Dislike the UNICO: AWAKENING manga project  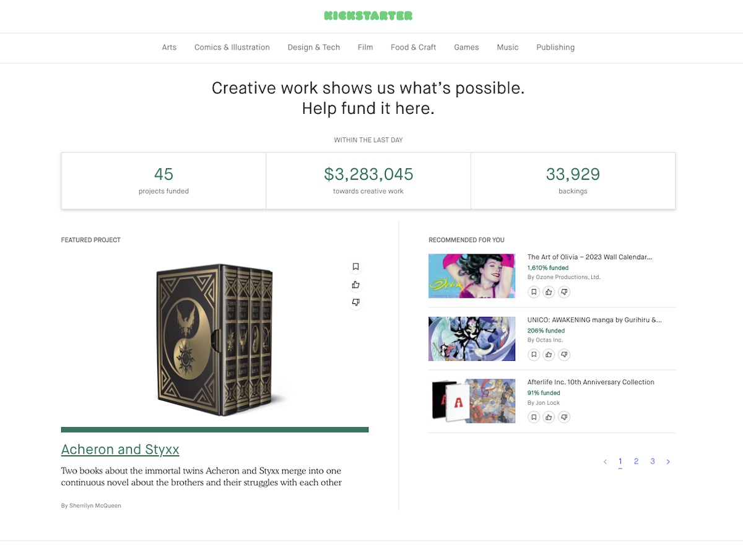[x=564, y=355]
